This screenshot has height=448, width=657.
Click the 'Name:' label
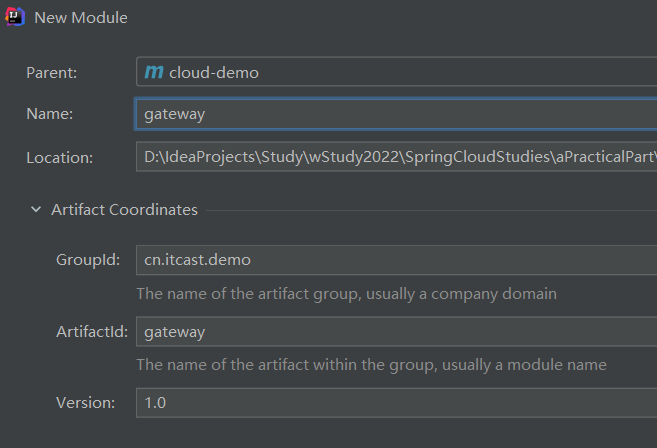(49, 114)
